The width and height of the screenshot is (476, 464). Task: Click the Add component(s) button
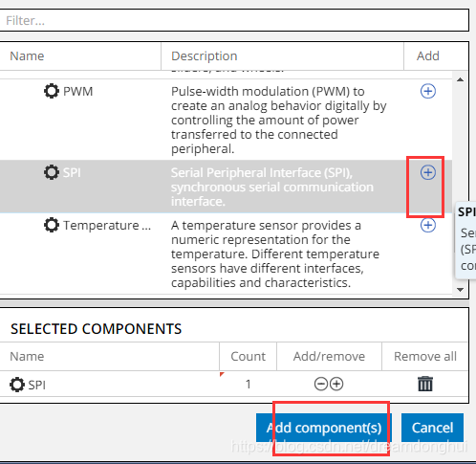click(324, 428)
